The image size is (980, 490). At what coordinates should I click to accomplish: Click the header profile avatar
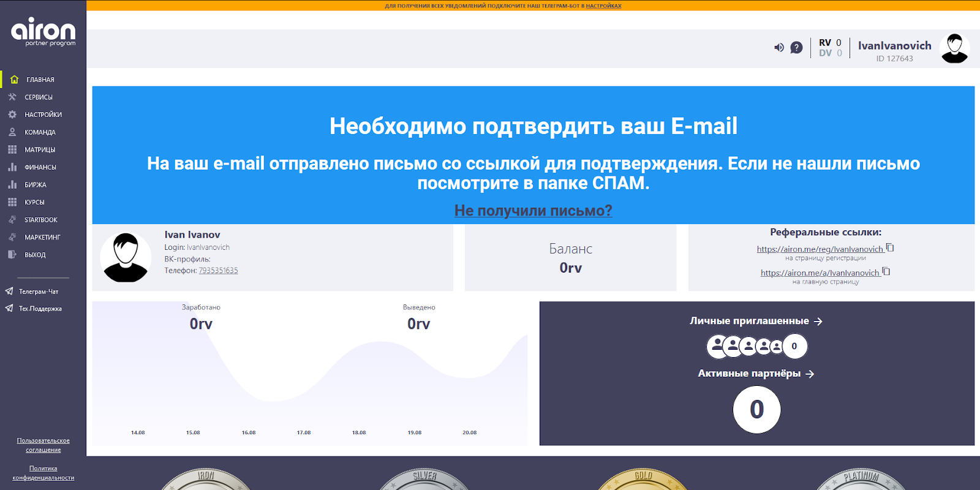tap(954, 48)
